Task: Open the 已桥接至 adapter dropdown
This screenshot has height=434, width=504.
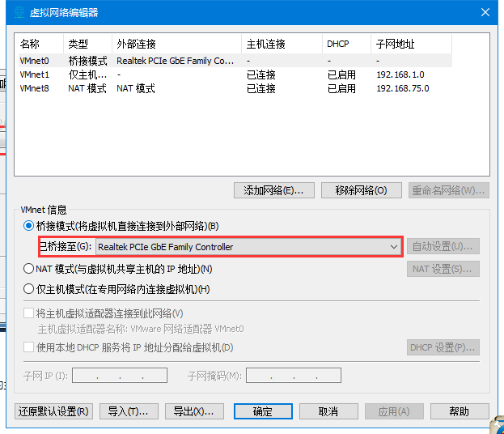Action: 248,247
